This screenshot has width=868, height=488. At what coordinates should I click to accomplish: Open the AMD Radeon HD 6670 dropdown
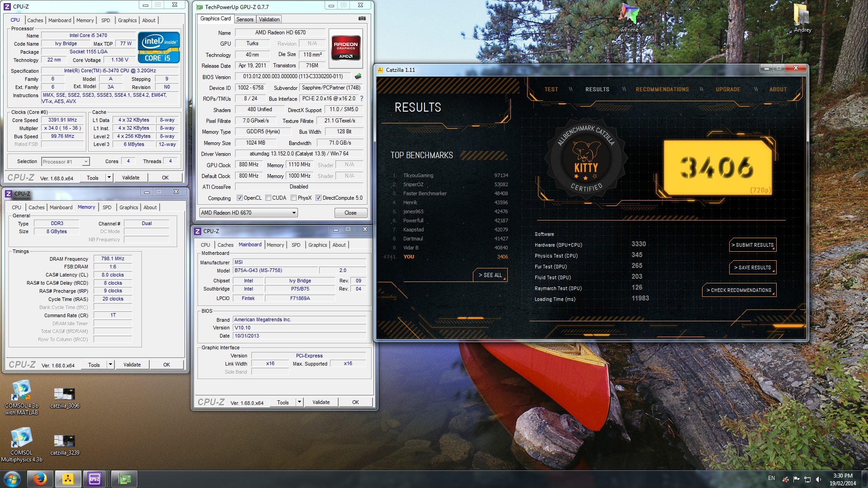pos(248,212)
